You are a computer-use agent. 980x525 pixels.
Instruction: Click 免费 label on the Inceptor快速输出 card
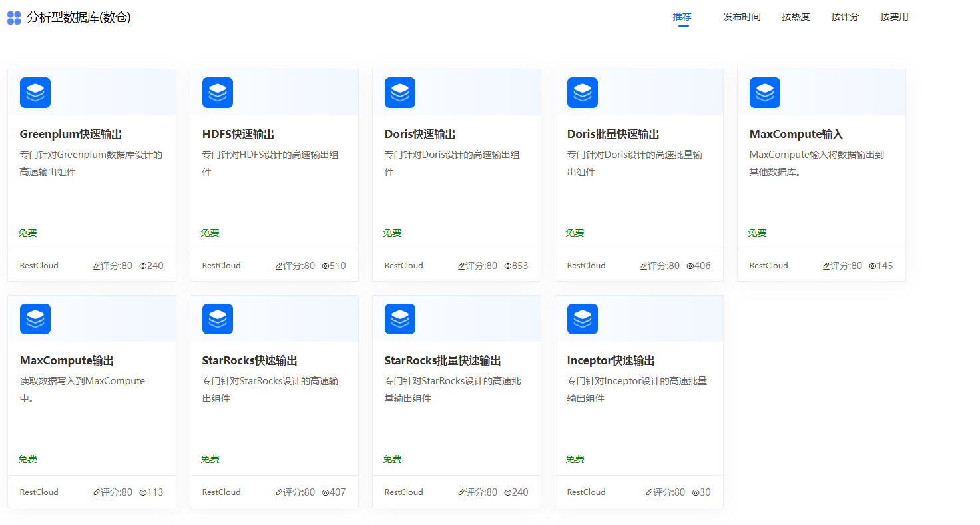575,459
